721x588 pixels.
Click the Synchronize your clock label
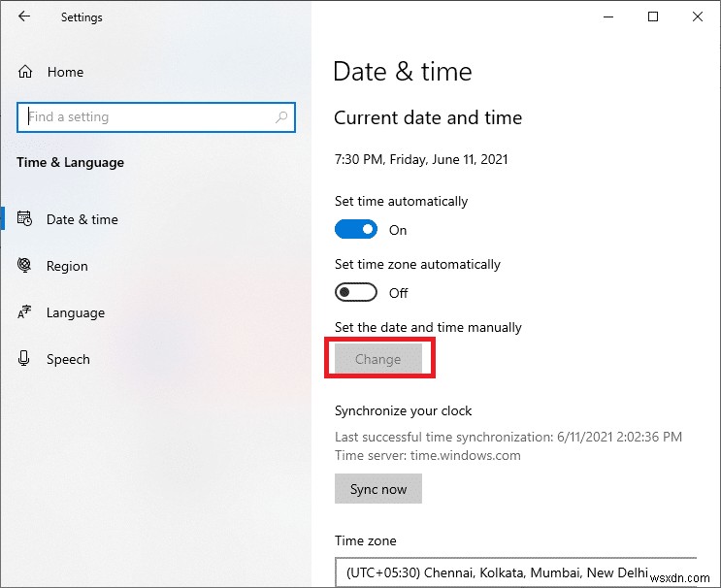tap(404, 410)
